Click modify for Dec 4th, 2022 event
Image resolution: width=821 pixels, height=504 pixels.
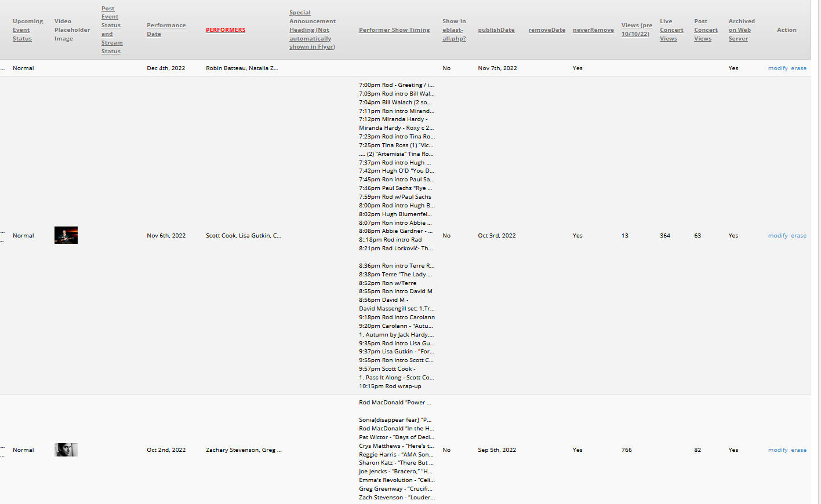tap(778, 68)
